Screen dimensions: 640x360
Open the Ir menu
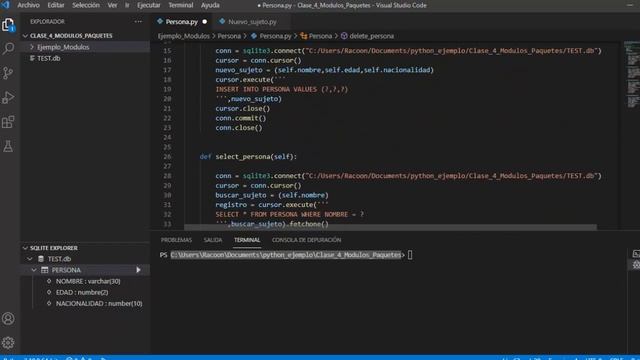[x=127, y=5]
